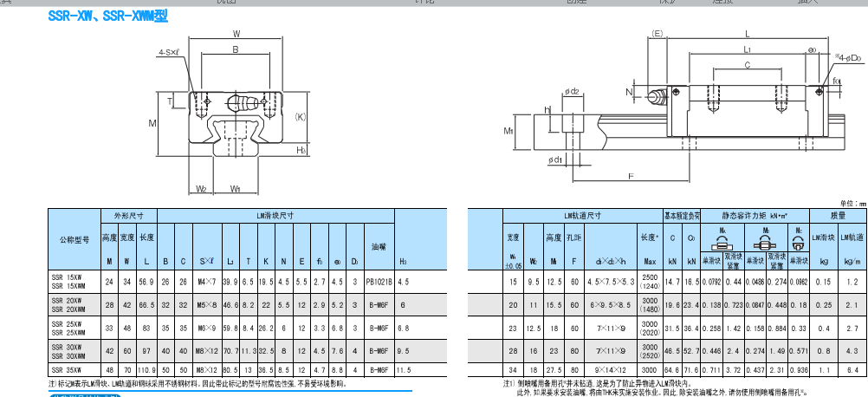The height and width of the screenshot is (397, 868).
Task: Select the SSR 35XW model name
Action: click(x=67, y=369)
